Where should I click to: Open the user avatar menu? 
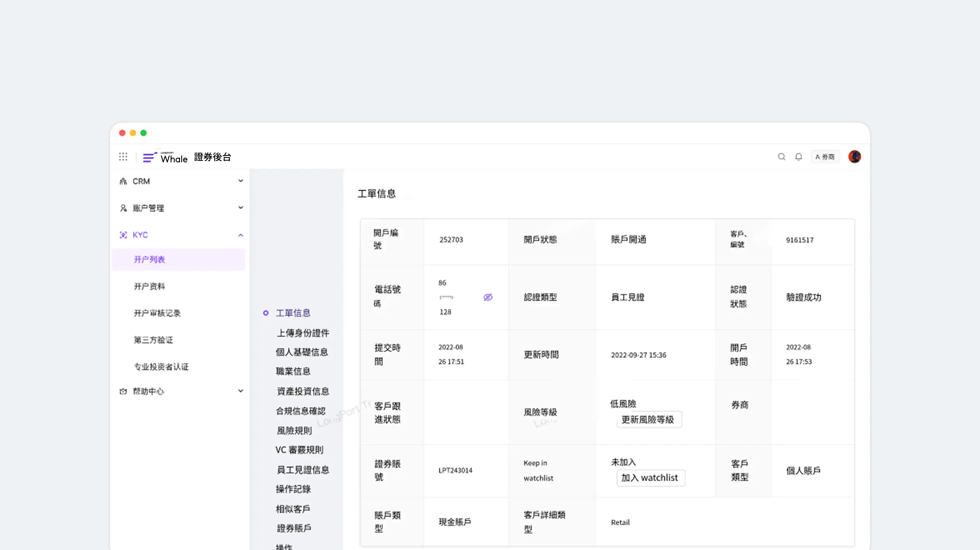854,157
